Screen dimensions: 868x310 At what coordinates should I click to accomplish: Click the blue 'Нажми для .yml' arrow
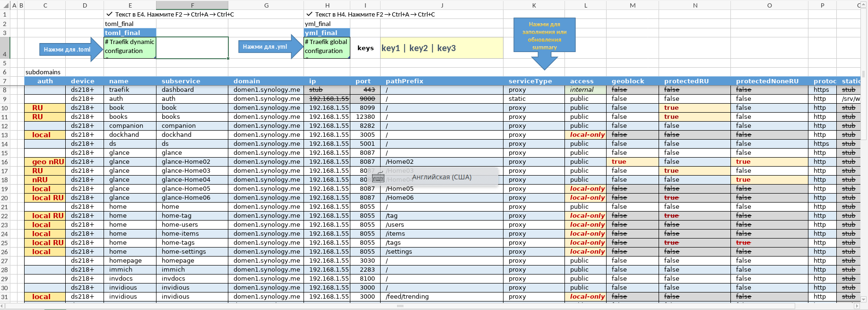pyautogui.click(x=267, y=47)
